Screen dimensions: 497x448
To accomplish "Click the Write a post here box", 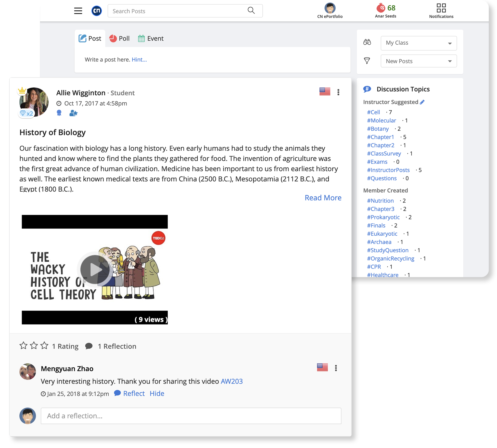I will pyautogui.click(x=212, y=60).
